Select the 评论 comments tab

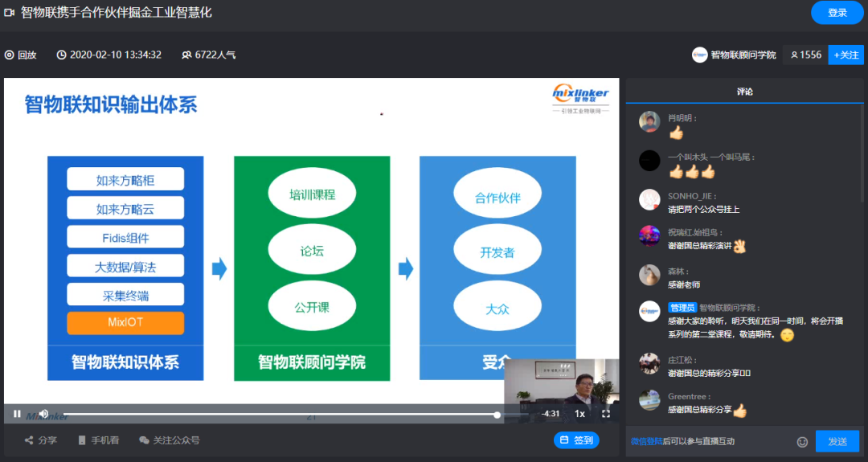(x=744, y=92)
